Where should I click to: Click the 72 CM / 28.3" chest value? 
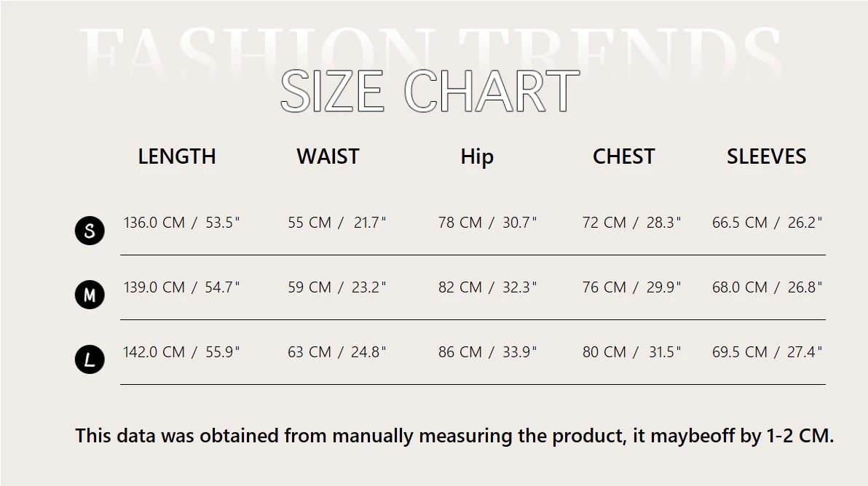click(631, 223)
